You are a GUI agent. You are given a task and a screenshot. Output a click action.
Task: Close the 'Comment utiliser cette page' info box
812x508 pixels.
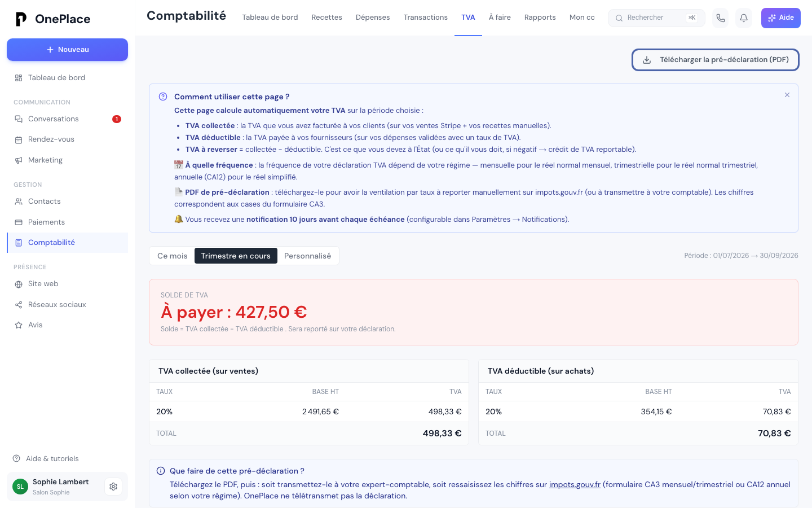point(787,95)
